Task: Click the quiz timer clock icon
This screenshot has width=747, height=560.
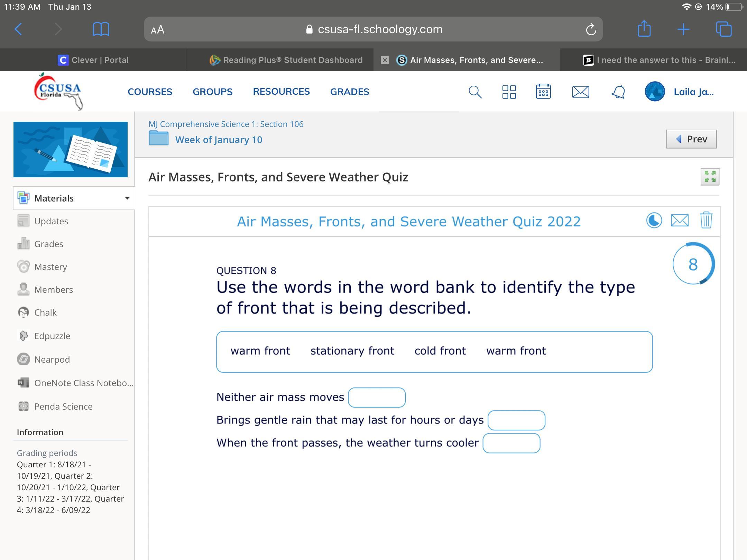Action: coord(654,221)
